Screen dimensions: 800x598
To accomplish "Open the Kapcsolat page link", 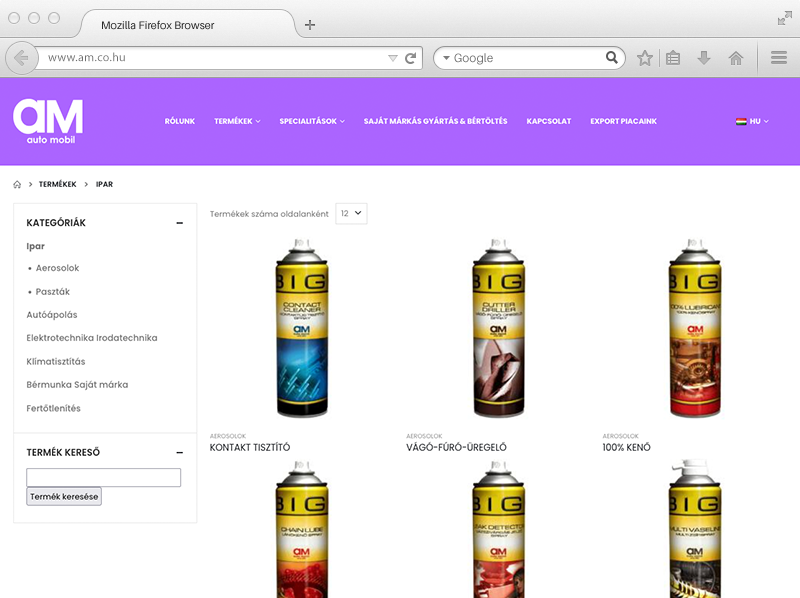I will click(548, 121).
